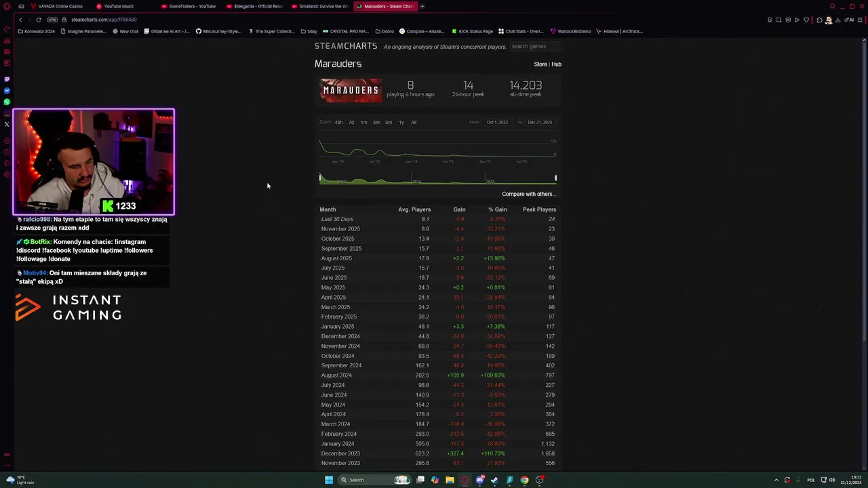Click the Peak Players column header

pyautogui.click(x=539, y=209)
